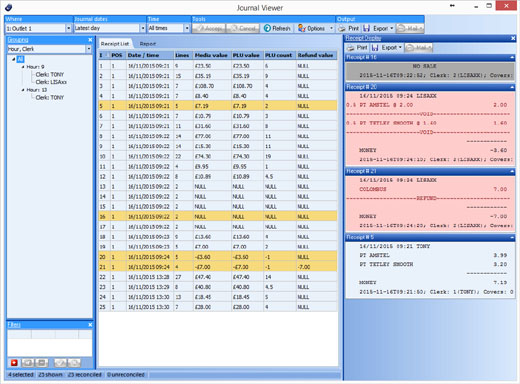The height and width of the screenshot is (384, 520).
Task: Click '0 unreconciled' in the status bar
Action: (x=126, y=375)
